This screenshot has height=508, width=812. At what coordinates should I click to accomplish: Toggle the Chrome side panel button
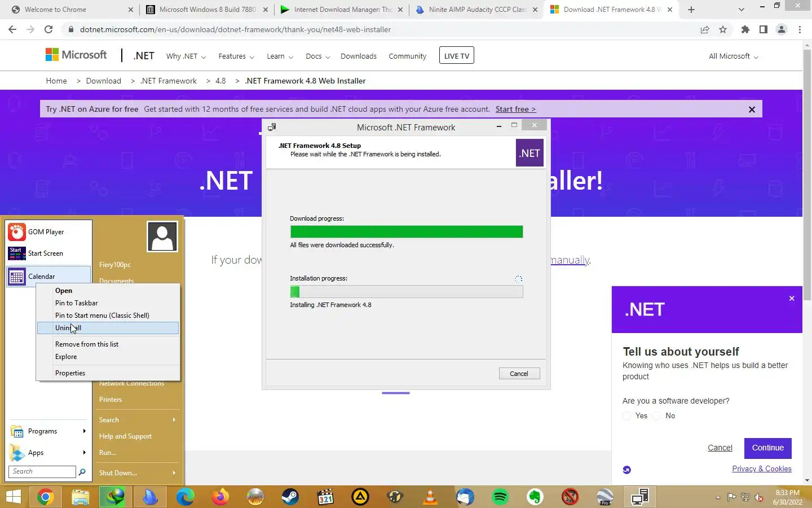tap(764, 29)
